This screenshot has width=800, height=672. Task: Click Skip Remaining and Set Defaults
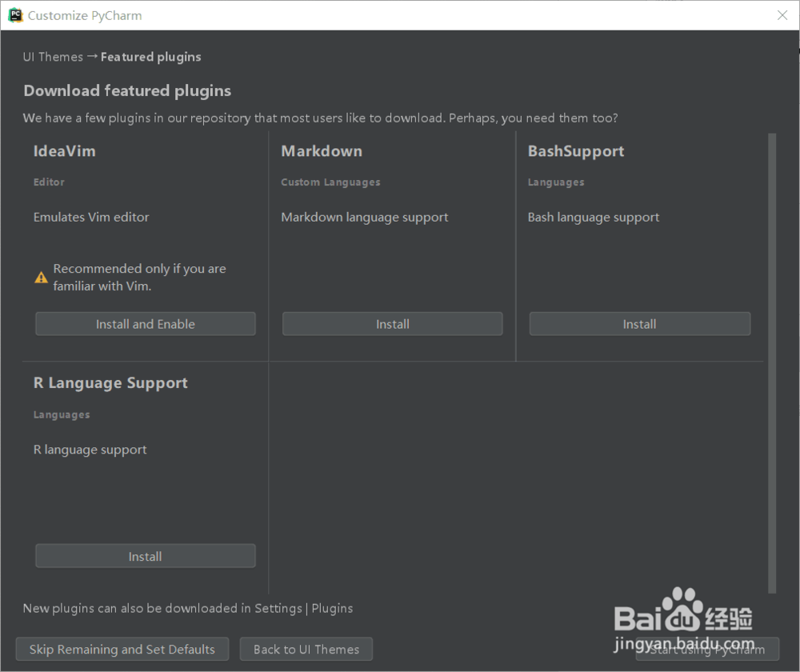[122, 649]
